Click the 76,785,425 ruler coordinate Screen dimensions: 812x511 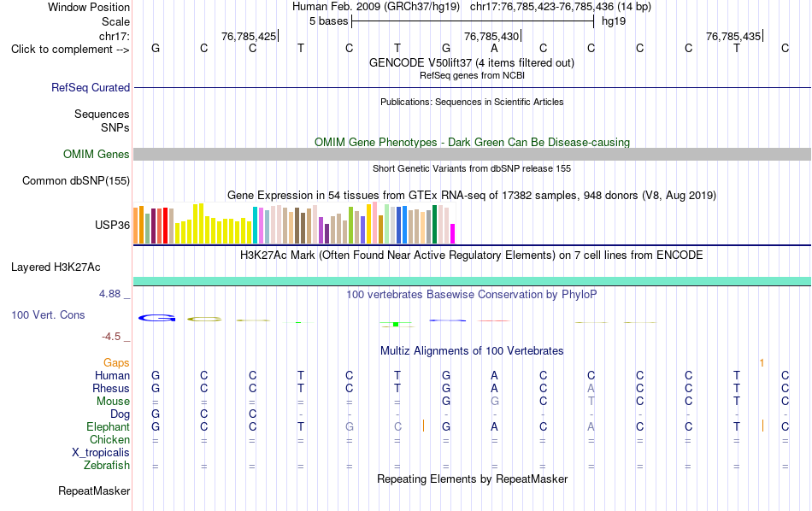pyautogui.click(x=249, y=36)
